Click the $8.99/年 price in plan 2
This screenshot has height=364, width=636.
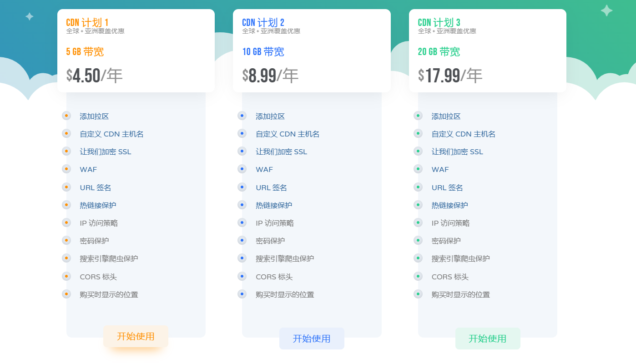(x=270, y=76)
